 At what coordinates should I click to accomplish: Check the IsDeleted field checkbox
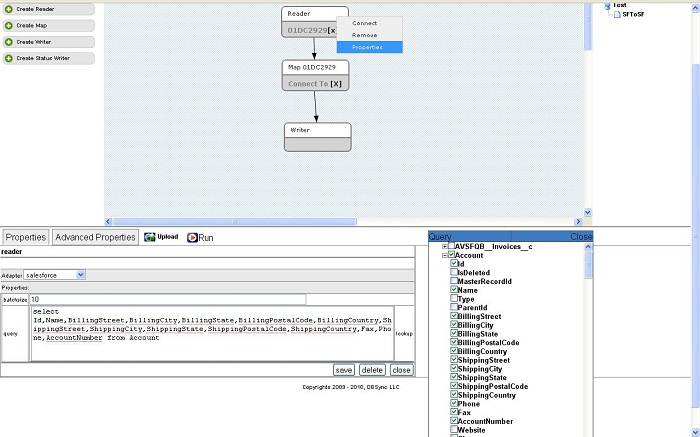coord(454,273)
